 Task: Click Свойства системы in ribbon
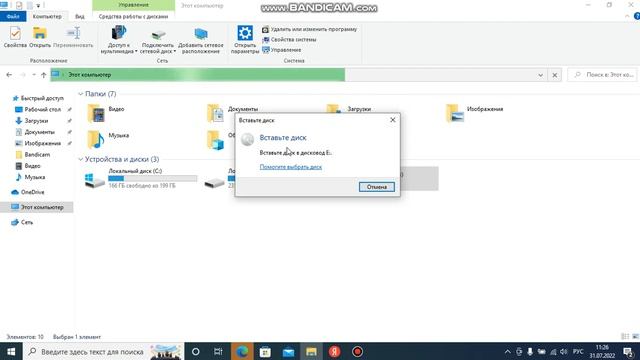(289, 40)
